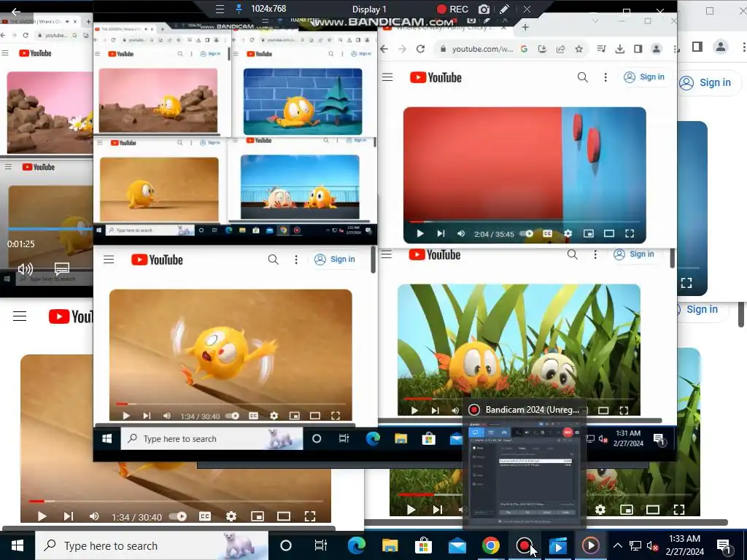747x560 pixels.
Task: Select the Display 1 capture target
Action: tap(369, 9)
